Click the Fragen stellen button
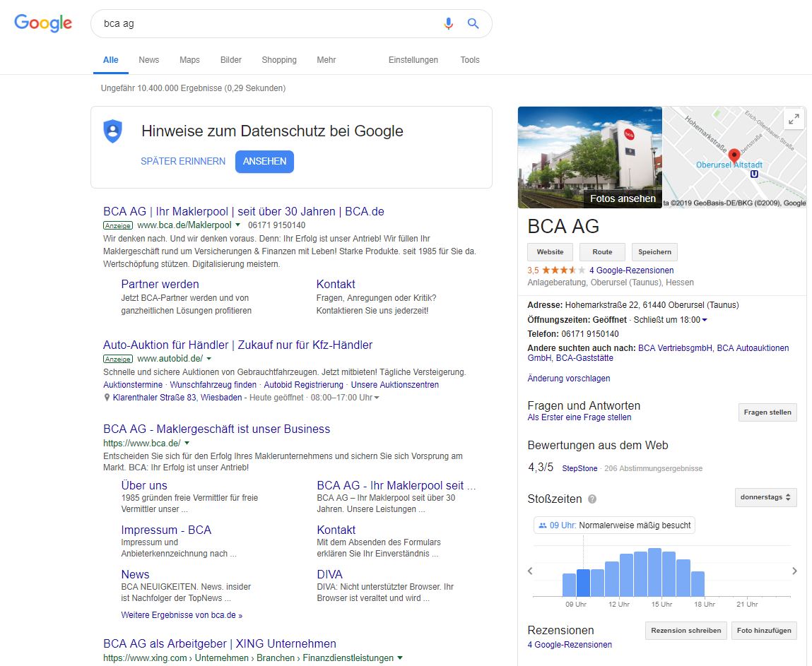This screenshot has height=666, width=812. (767, 412)
